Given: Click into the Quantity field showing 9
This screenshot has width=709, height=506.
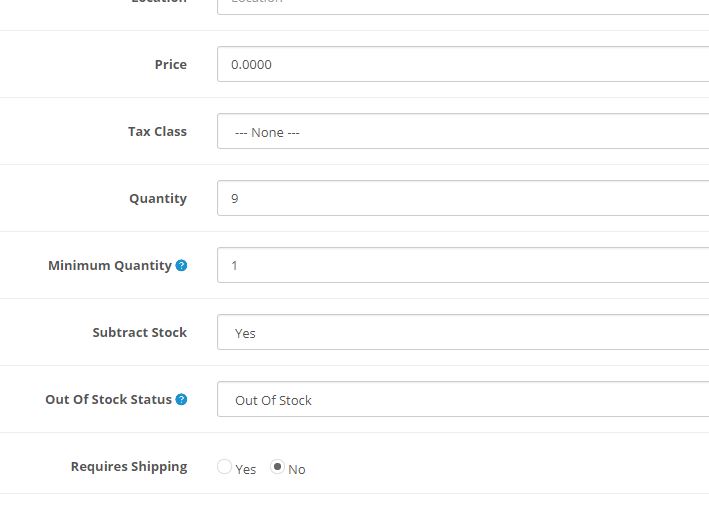Looking at the screenshot, I should pyautogui.click(x=462, y=198).
